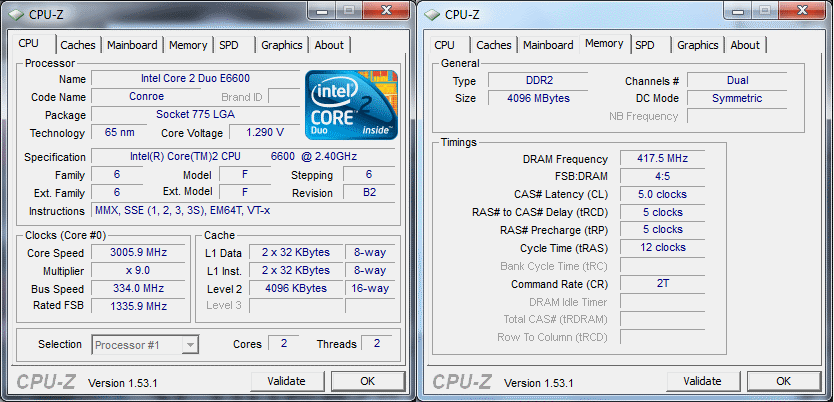The width and height of the screenshot is (834, 402).
Task: Click the 1.290 V core voltage value
Action: coord(264,132)
